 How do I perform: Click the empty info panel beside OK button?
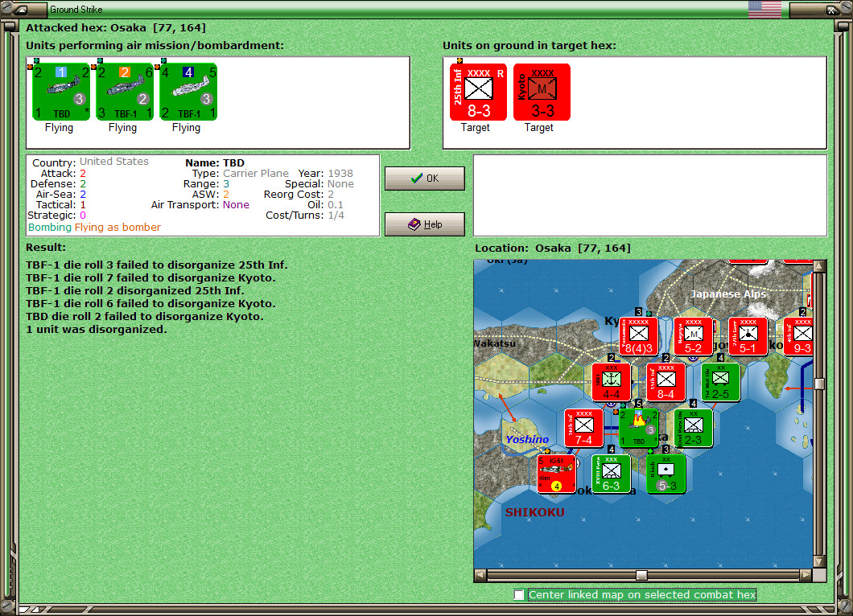[650, 195]
